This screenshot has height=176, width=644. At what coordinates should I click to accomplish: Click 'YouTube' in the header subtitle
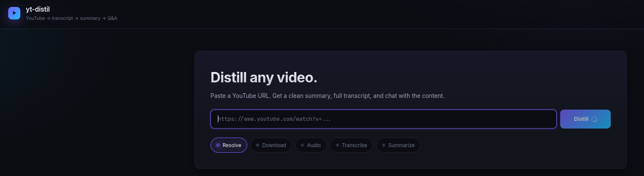click(35, 18)
